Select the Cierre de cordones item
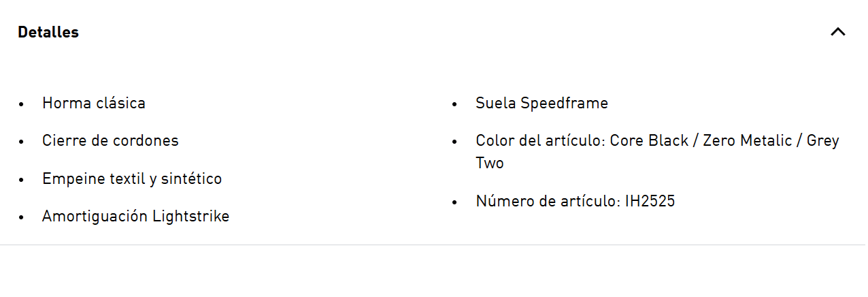This screenshot has width=868, height=297. (x=110, y=141)
